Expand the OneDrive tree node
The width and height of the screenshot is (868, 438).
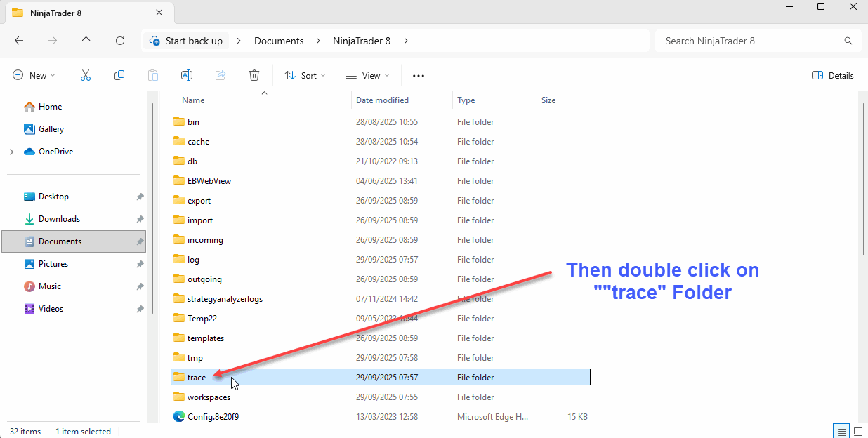click(11, 152)
